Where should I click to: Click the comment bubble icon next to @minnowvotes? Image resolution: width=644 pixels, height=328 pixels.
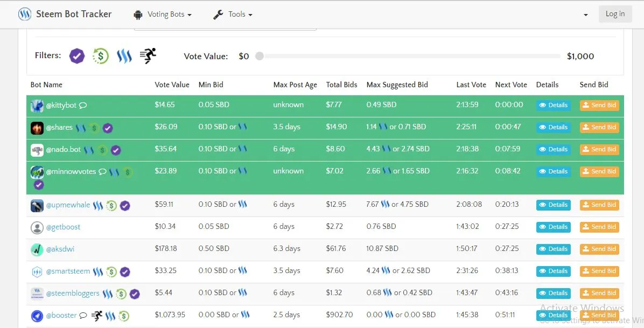coord(102,172)
